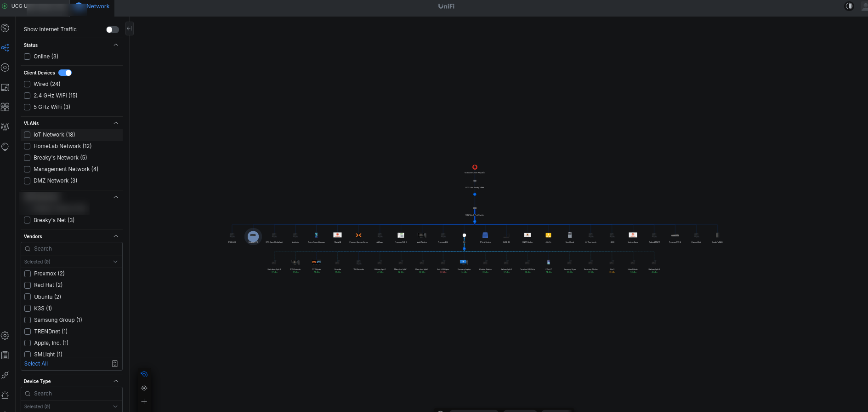This screenshot has height=412, width=868.
Task: Center the topology with crosshair icon
Action: pos(144,388)
